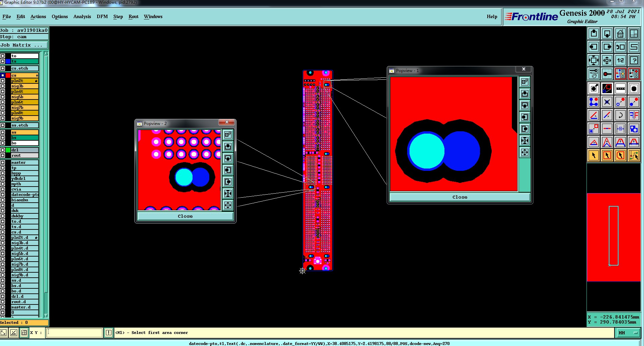This screenshot has height=346, width=644.
Task: Click the delete feature X icon
Action: pyautogui.click(x=607, y=102)
